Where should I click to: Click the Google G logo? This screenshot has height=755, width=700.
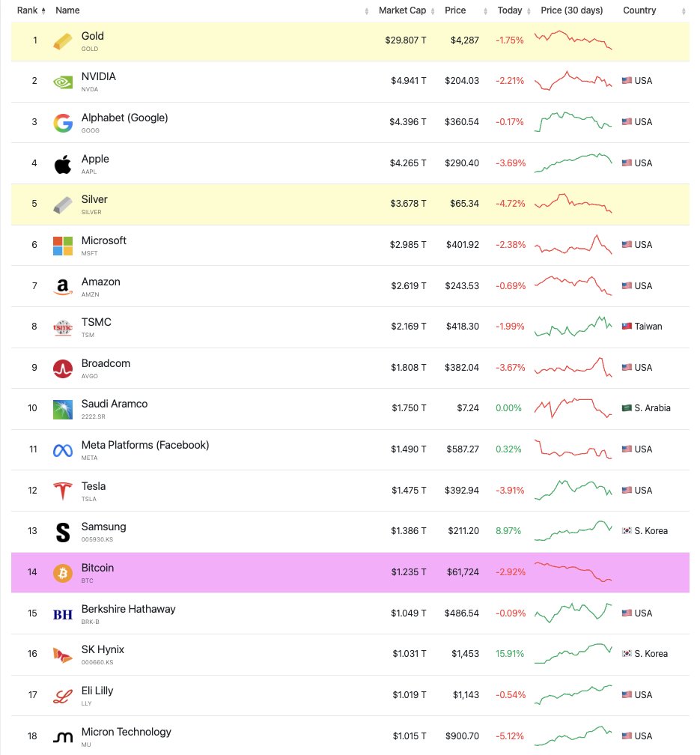[63, 124]
